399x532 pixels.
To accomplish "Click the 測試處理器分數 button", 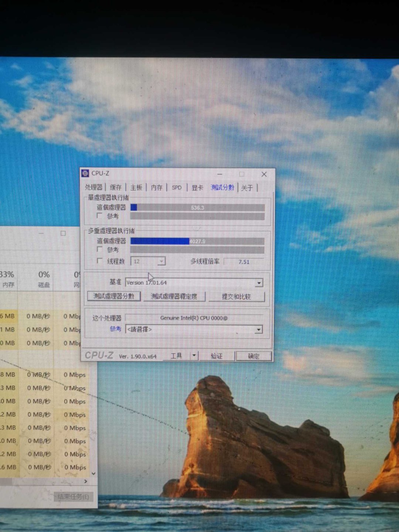I will pyautogui.click(x=114, y=296).
